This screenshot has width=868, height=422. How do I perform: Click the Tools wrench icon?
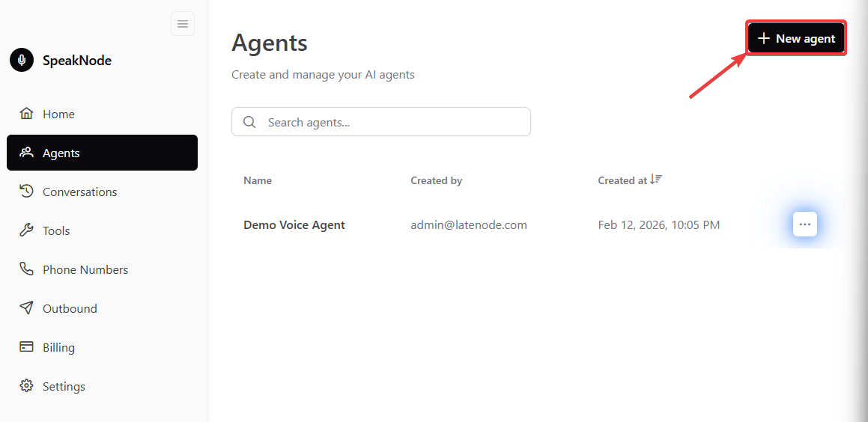tap(26, 230)
